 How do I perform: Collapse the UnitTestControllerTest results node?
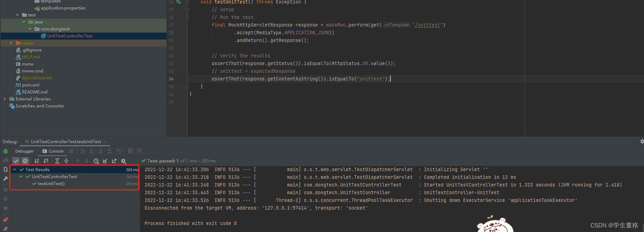click(x=21, y=177)
